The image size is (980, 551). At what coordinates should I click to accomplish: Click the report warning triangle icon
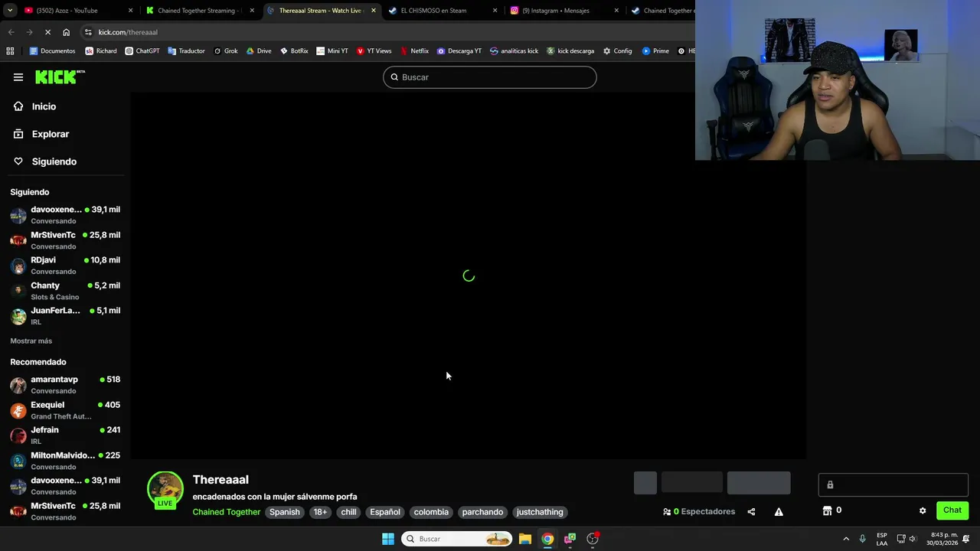779,512
